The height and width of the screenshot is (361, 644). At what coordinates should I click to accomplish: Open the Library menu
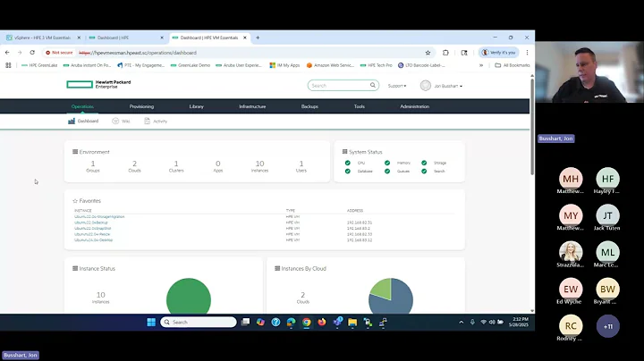tap(196, 106)
